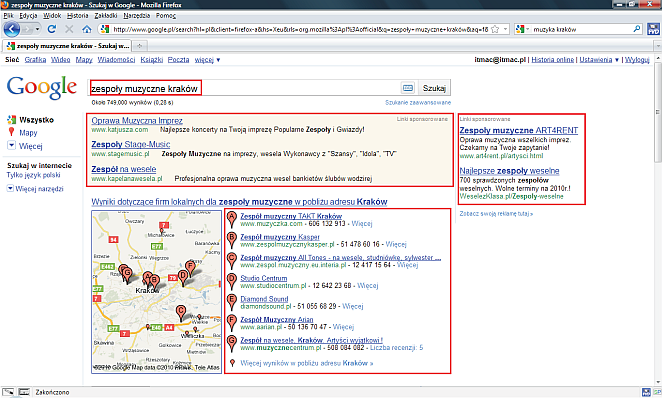Select map marker D beside Studio Centrum
The height and width of the screenshot is (398, 662).
[x=231, y=282]
